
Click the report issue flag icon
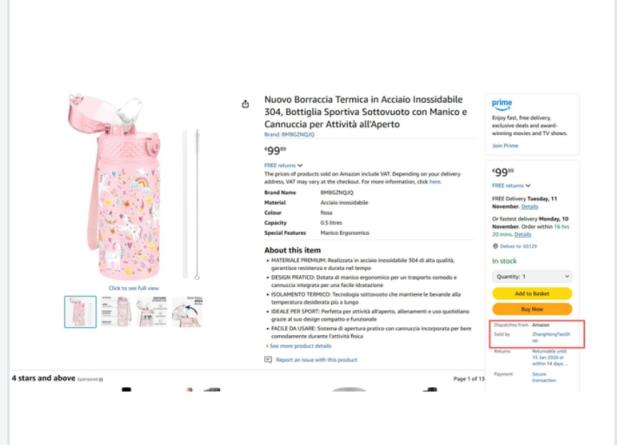coord(268,359)
